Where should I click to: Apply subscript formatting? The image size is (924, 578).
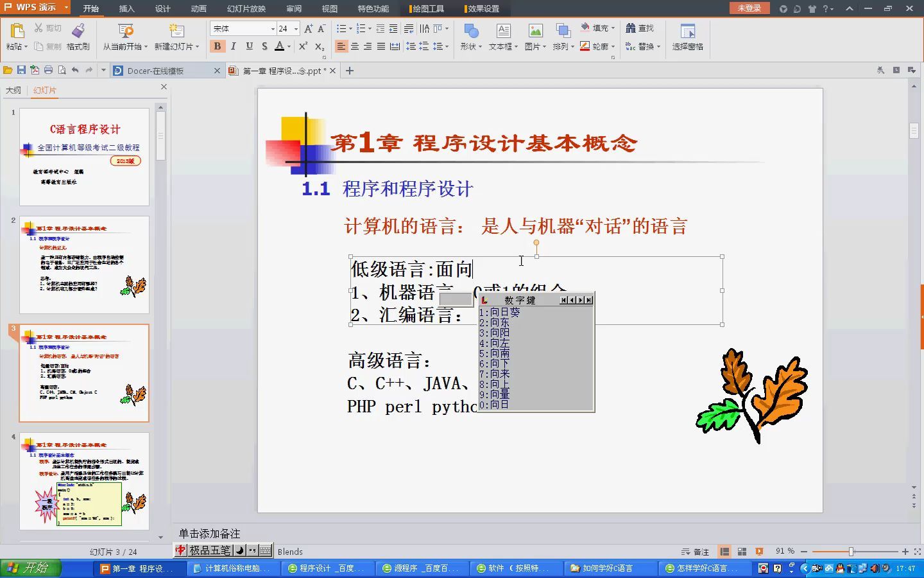(x=319, y=46)
